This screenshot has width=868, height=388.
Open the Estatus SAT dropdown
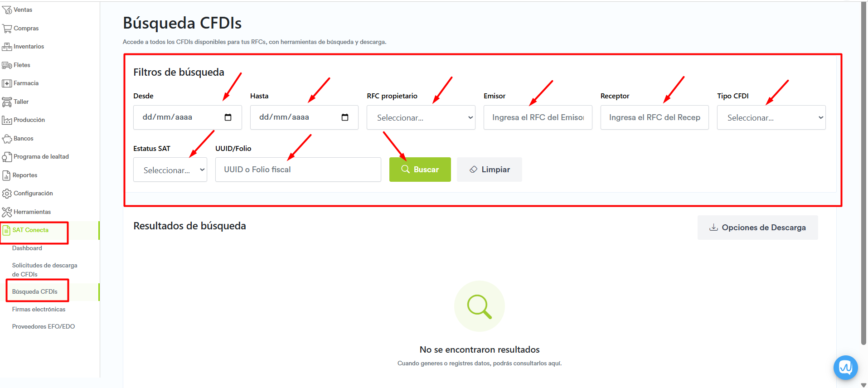tap(170, 170)
